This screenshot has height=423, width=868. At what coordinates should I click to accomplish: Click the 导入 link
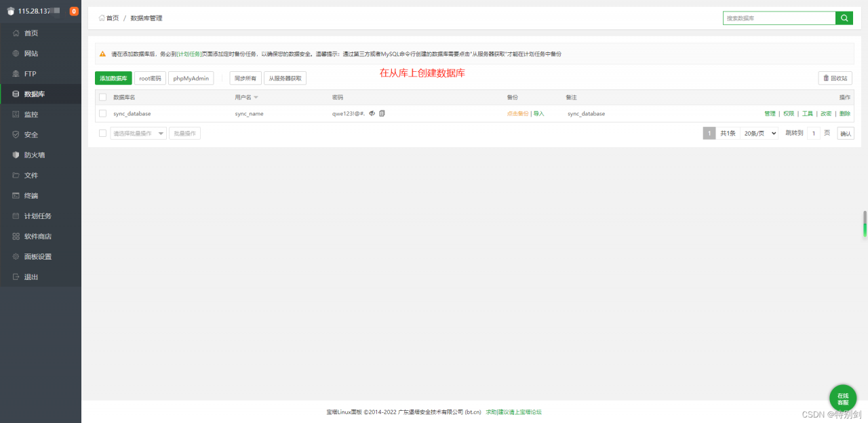539,114
